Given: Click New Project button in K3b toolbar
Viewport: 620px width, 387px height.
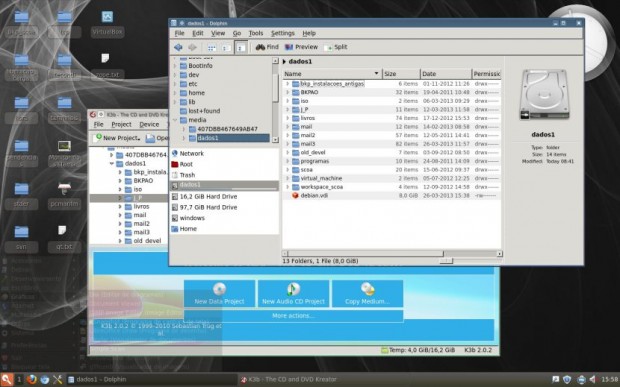Looking at the screenshot, I should pos(118,138).
